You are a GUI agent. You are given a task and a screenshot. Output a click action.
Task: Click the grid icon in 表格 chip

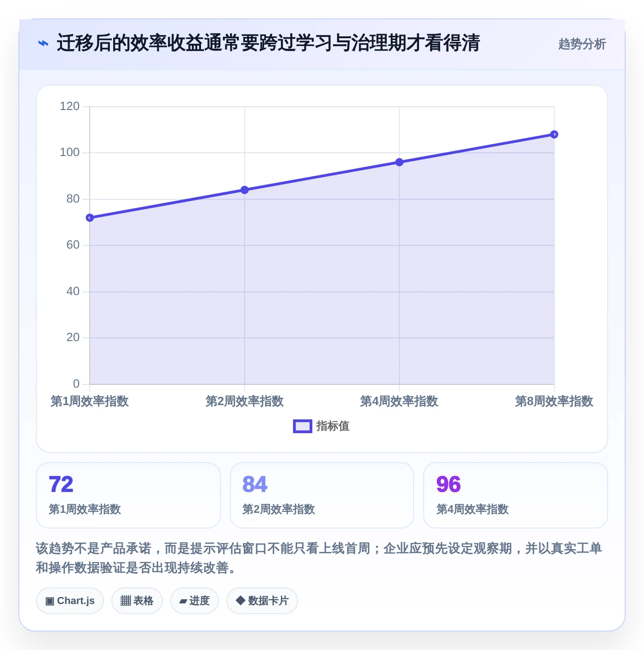[126, 601]
